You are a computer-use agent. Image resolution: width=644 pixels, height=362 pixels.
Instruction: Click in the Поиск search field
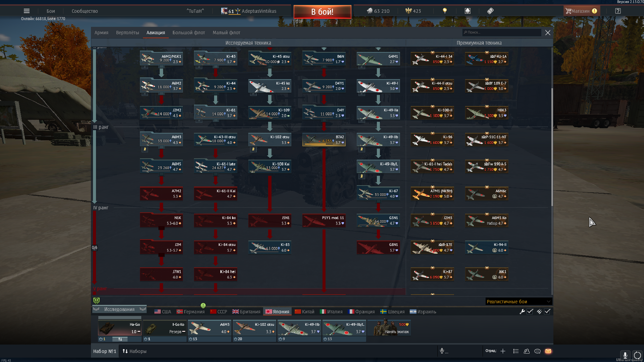point(502,33)
